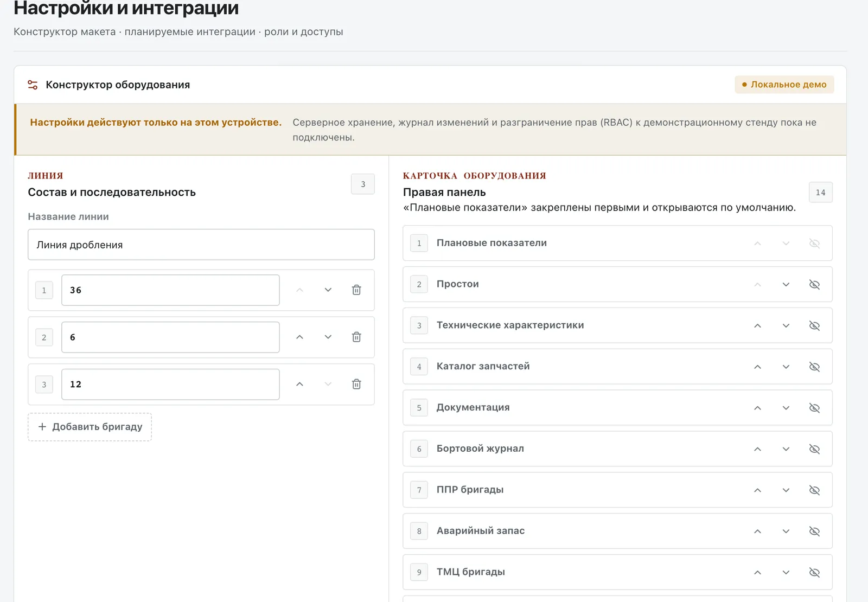The height and width of the screenshot is (602, 868).
Task: Move Каталог запчастей up
Action: coord(758,367)
